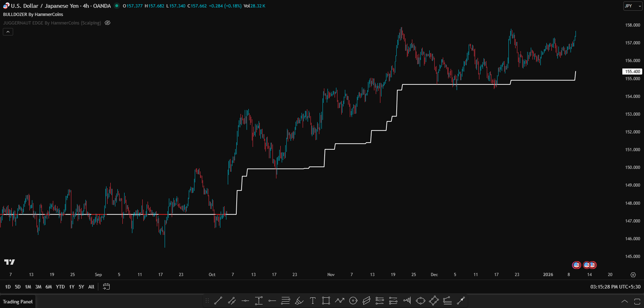Pick the Rectangle shape tool
This screenshot has width=644, height=308.
pos(326,301)
